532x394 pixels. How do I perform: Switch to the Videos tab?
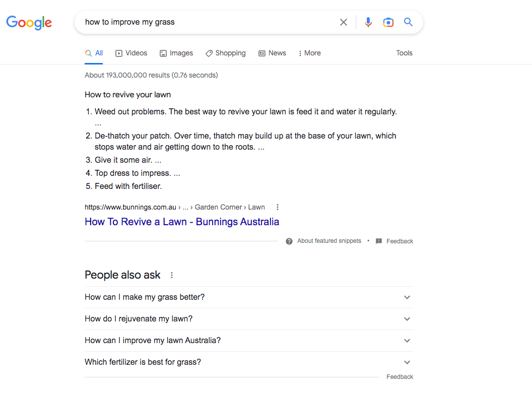click(131, 53)
